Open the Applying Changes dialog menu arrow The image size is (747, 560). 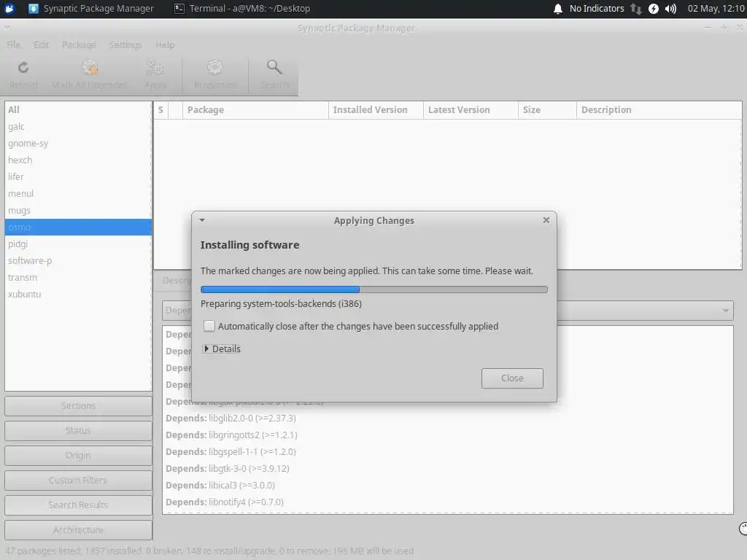(x=202, y=220)
